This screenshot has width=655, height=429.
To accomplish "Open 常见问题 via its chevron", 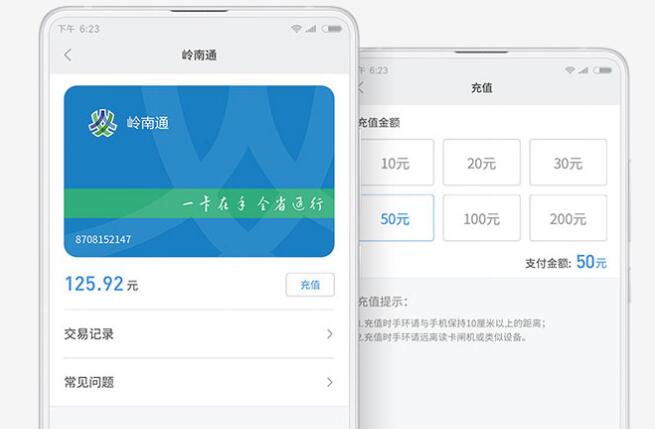I will [x=330, y=382].
